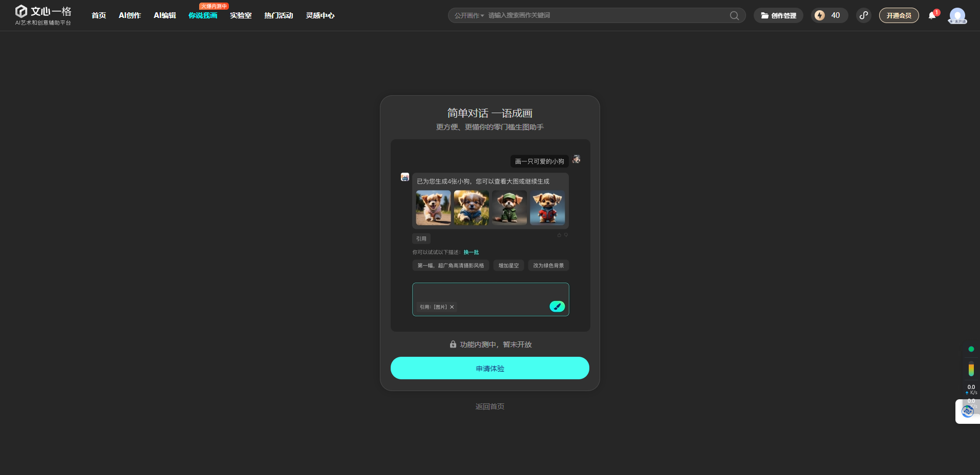Open the user profile avatar
Image resolution: width=980 pixels, height=475 pixels.
[x=957, y=15]
